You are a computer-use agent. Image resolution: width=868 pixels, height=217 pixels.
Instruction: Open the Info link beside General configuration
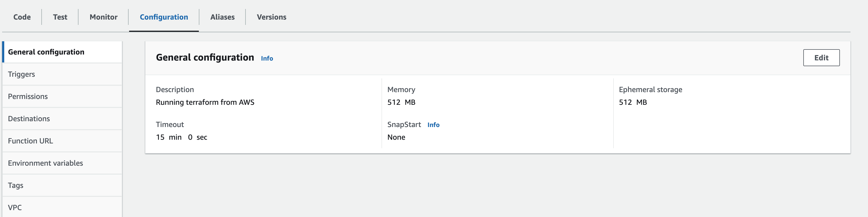pos(267,58)
